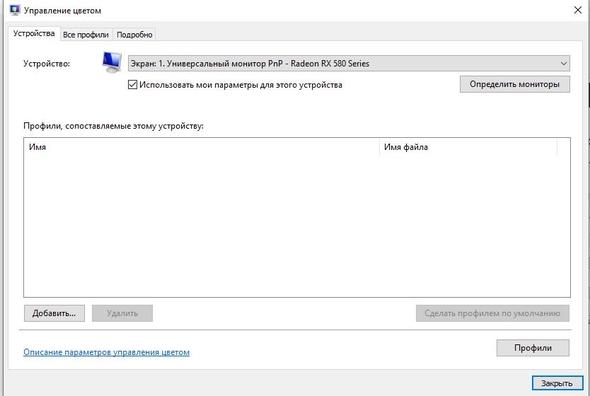The image size is (590, 396).
Task: Sort profiles by the Имя column header
Action: (x=202, y=147)
